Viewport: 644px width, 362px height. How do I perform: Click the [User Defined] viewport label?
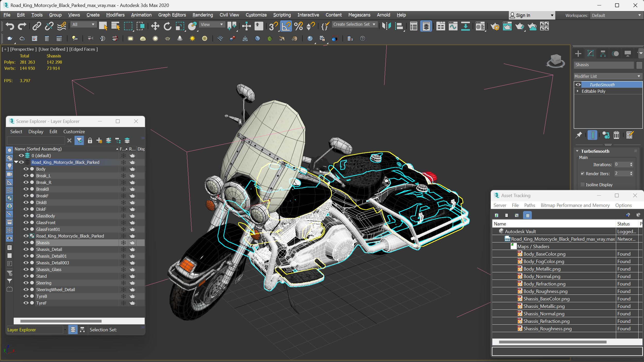pyautogui.click(x=53, y=49)
